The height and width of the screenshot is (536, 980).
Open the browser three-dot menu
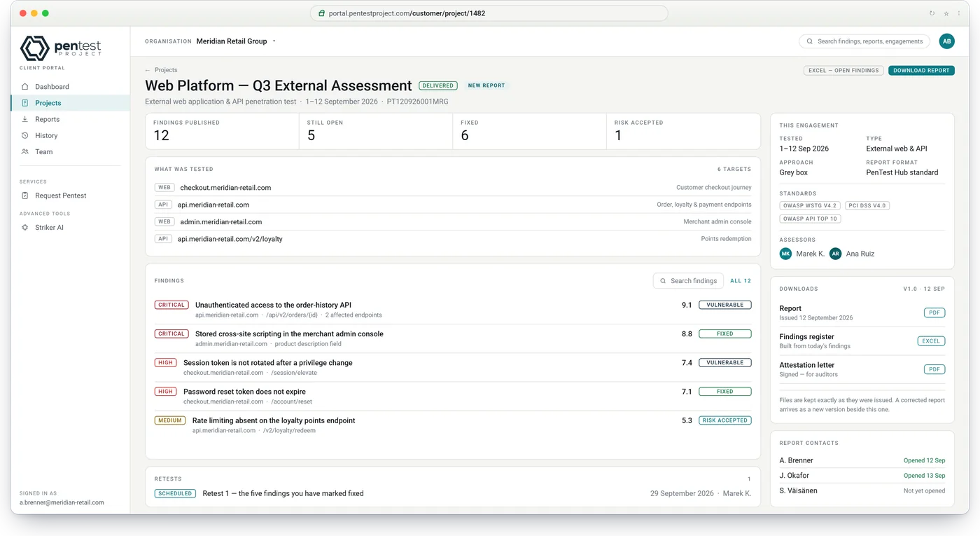959,13
